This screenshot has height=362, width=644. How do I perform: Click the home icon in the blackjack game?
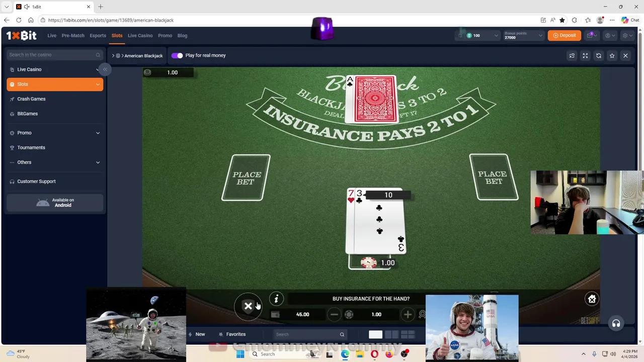click(x=592, y=299)
